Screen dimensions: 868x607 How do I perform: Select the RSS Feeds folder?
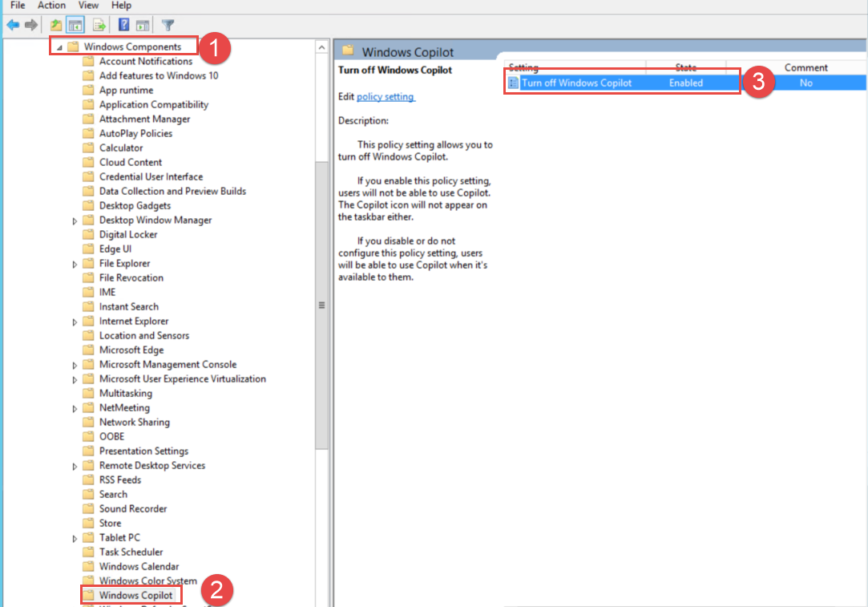click(120, 480)
